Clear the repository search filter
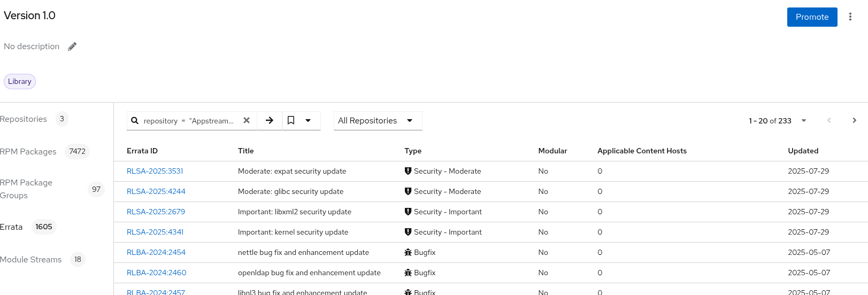868x295 pixels. [247, 121]
